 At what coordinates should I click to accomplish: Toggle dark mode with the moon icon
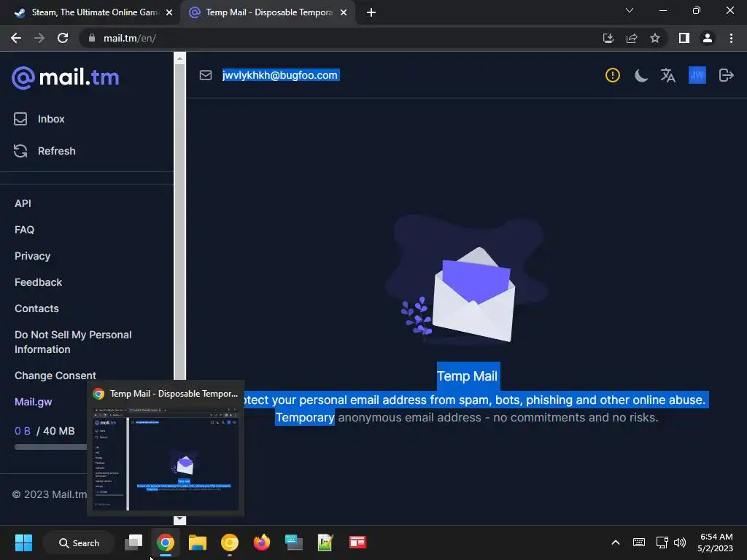[x=640, y=75]
